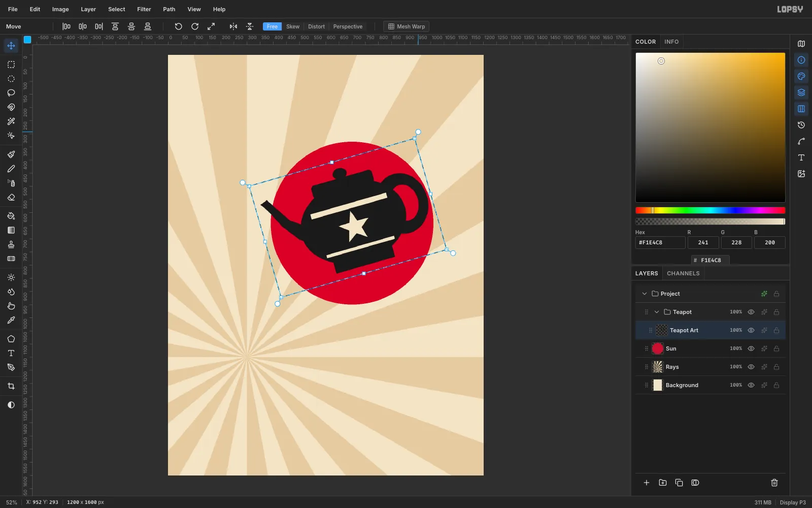The height and width of the screenshot is (508, 812).
Task: Create a new layer folder
Action: click(x=663, y=483)
